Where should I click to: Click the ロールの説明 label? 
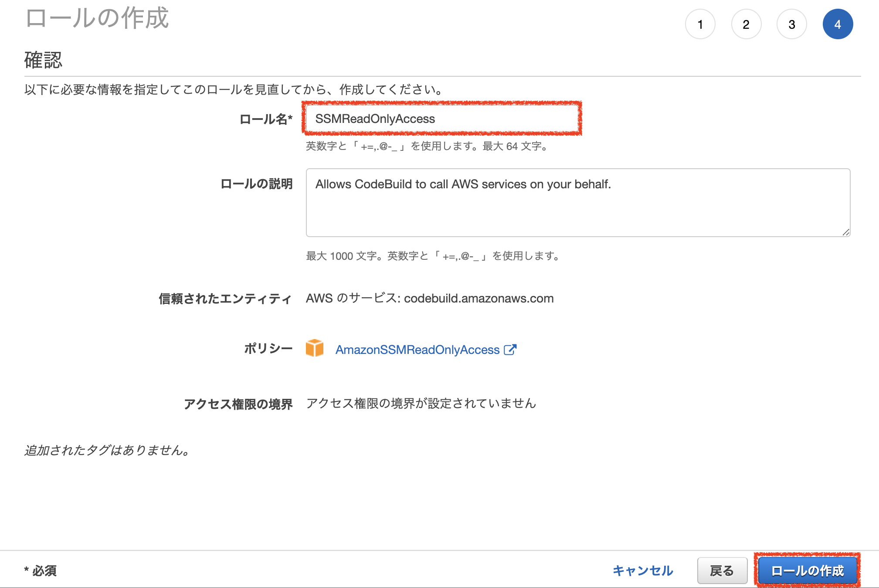(257, 184)
